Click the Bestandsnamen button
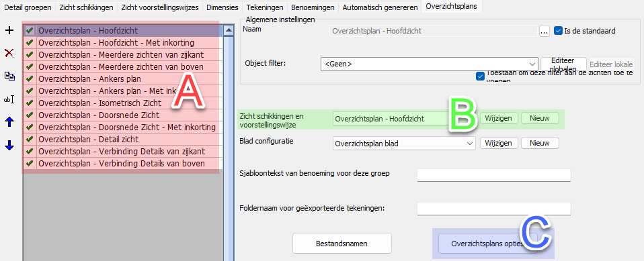The image size is (644, 261). click(x=341, y=244)
